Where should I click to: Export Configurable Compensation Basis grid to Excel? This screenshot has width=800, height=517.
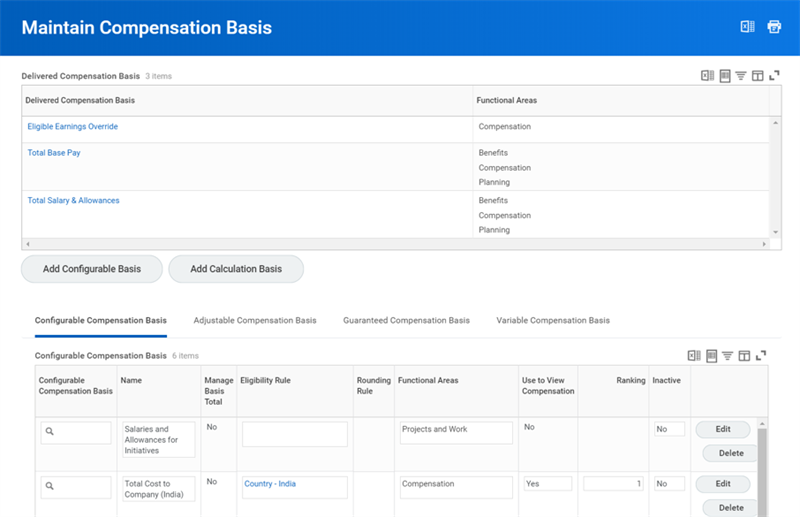point(694,355)
